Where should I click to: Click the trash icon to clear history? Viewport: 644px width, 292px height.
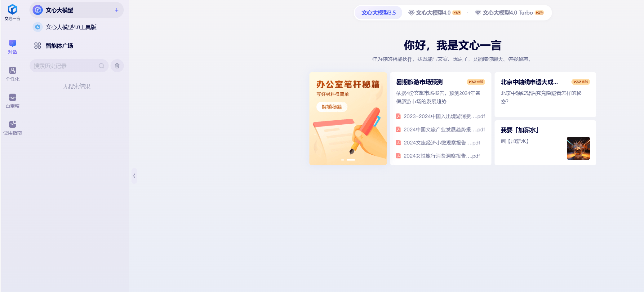tap(117, 66)
